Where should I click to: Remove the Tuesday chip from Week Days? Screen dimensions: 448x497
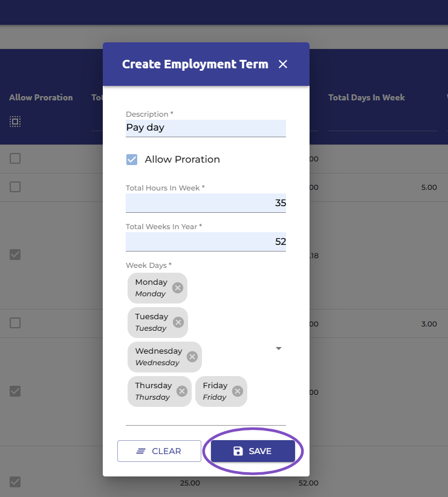point(178,322)
